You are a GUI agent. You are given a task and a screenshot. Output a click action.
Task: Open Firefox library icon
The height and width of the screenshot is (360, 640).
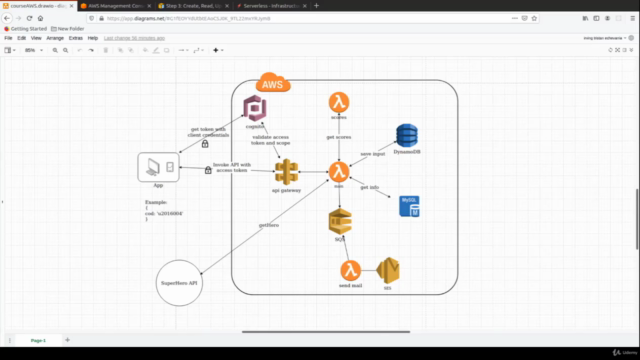pos(585,18)
